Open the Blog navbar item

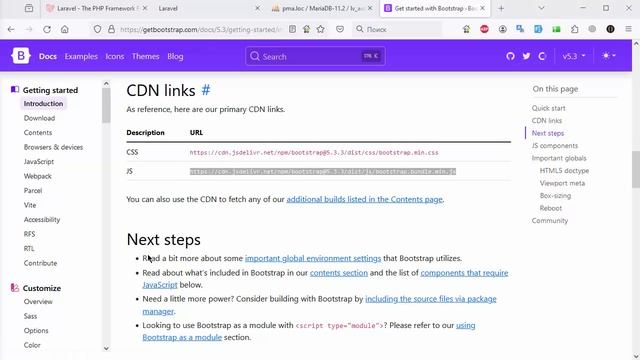175,56
